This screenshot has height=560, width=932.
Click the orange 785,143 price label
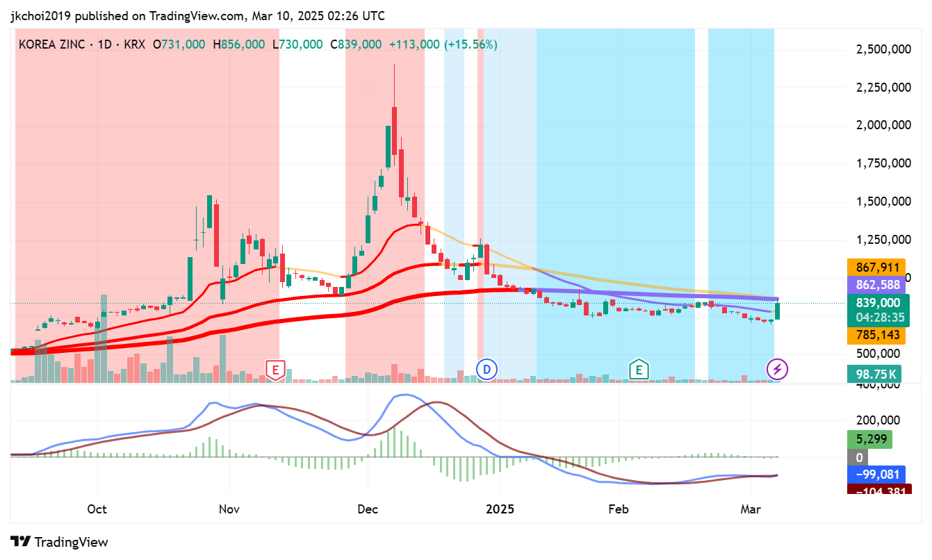pyautogui.click(x=875, y=335)
